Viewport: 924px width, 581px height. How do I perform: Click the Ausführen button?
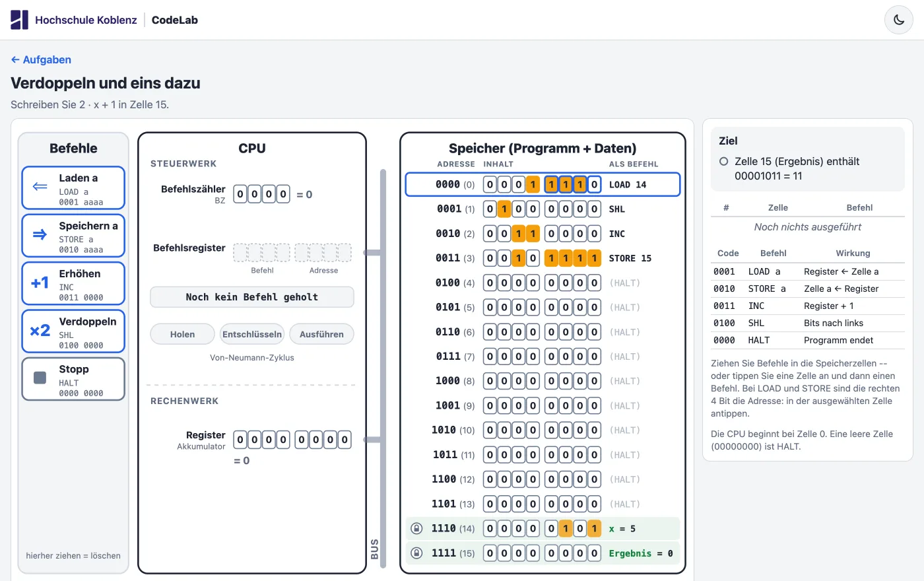click(321, 334)
